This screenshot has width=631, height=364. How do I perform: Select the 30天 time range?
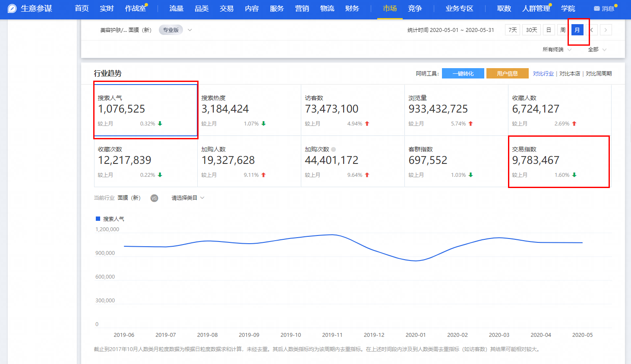[532, 30]
